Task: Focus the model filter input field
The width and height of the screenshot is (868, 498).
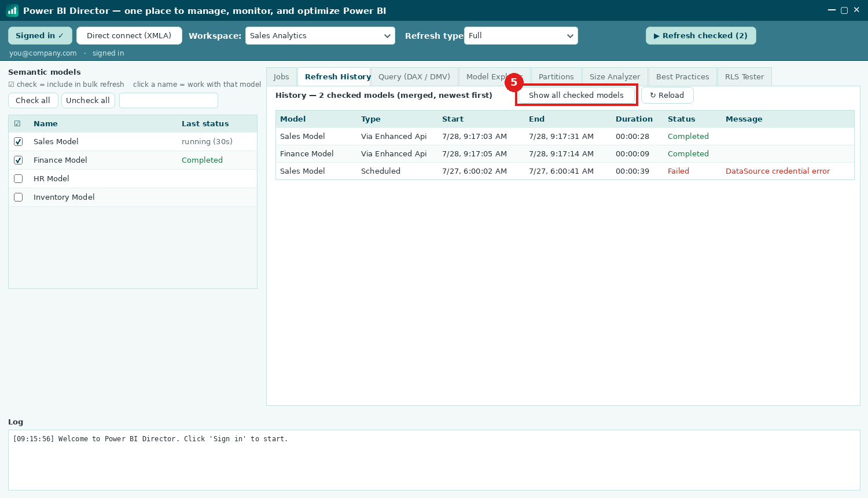Action: [168, 100]
